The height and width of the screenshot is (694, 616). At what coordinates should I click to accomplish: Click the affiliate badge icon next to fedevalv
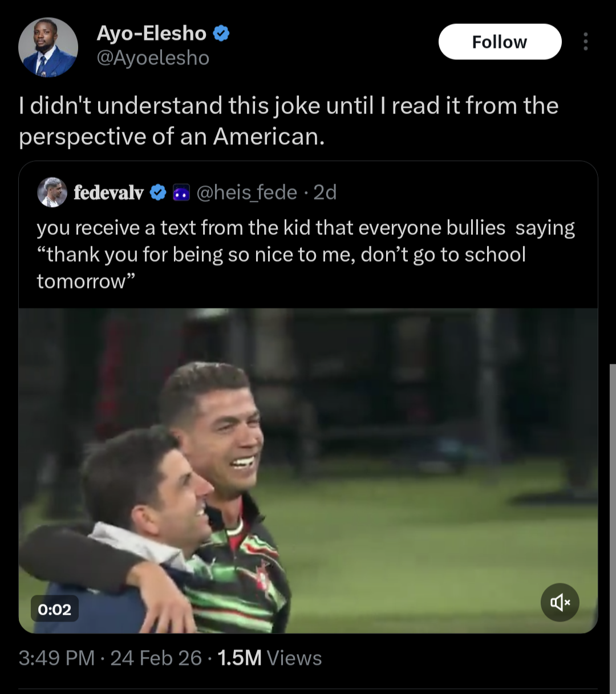pos(181,193)
